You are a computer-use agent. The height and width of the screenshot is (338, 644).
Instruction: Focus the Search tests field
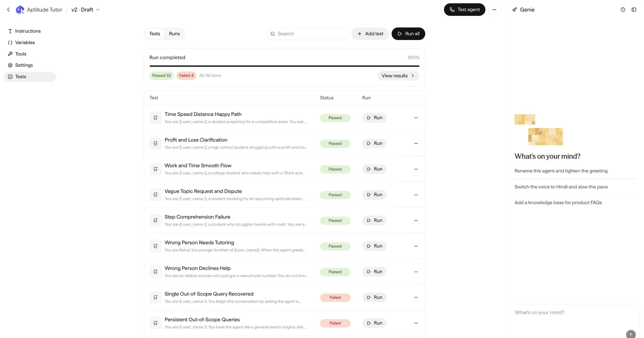pyautogui.click(x=307, y=34)
